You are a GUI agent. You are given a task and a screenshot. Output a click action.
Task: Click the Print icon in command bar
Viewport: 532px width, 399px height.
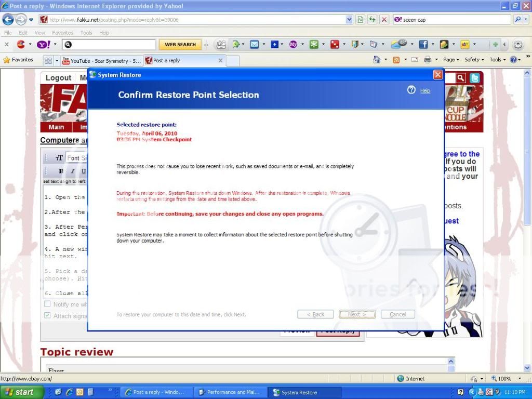(x=427, y=60)
